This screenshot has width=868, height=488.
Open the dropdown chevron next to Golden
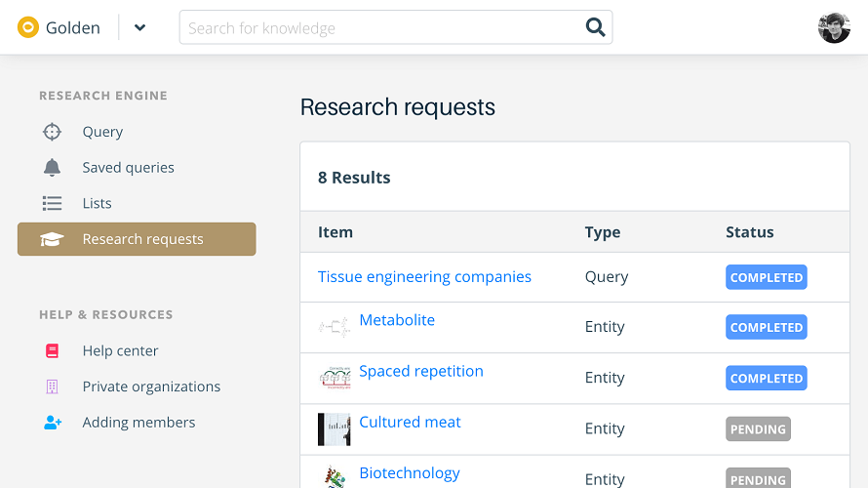(140, 27)
